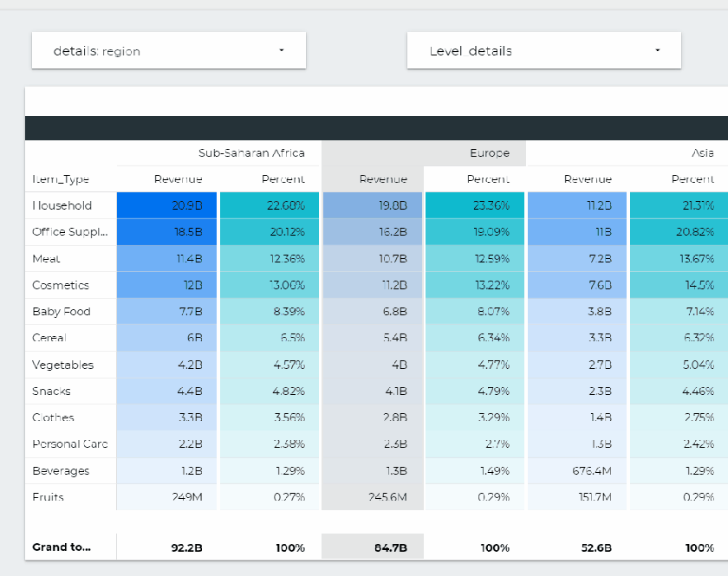The height and width of the screenshot is (576, 728).
Task: Click the Fruits row label
Action: click(47, 498)
